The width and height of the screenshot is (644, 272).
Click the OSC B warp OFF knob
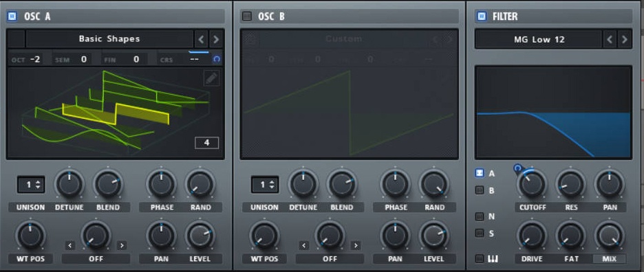click(330, 236)
